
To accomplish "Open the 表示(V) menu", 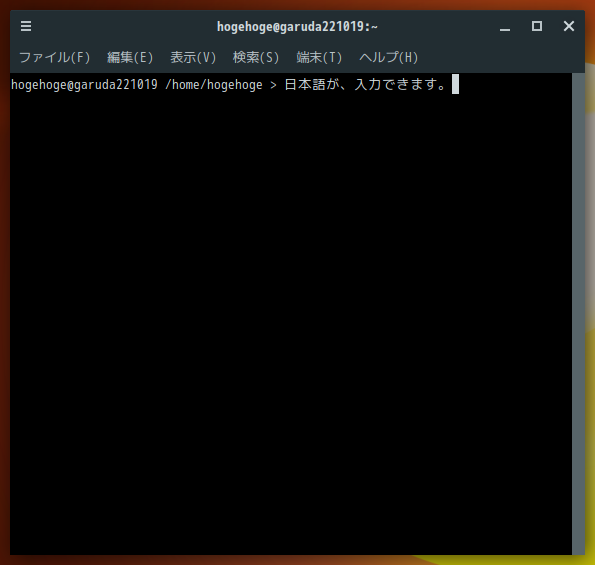I will tap(193, 57).
